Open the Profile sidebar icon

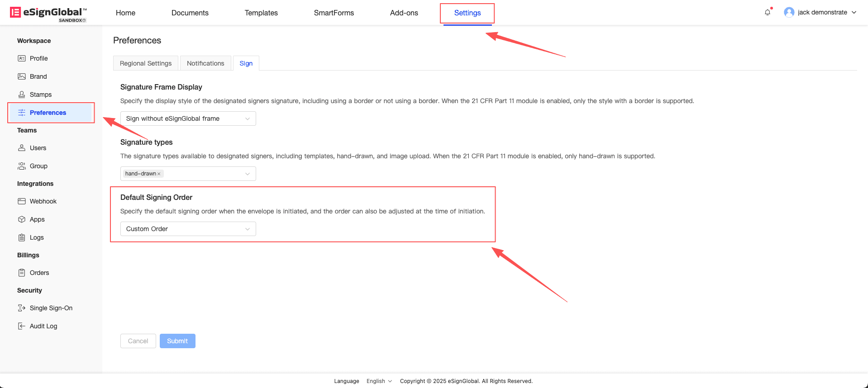coord(21,58)
